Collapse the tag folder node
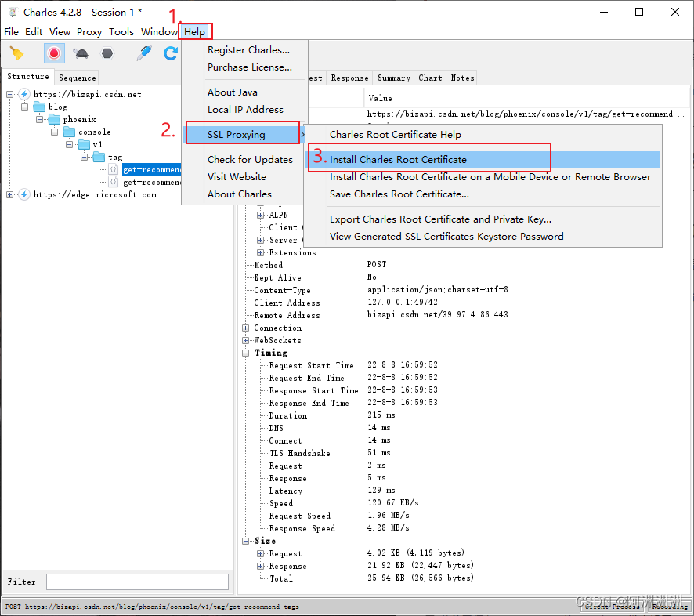The height and width of the screenshot is (616, 694). [84, 158]
